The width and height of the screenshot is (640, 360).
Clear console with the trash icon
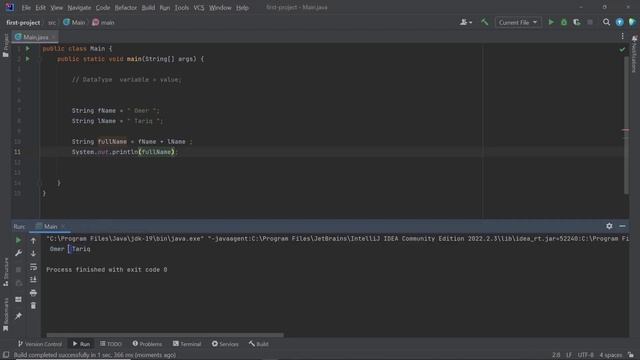pyautogui.click(x=33, y=306)
